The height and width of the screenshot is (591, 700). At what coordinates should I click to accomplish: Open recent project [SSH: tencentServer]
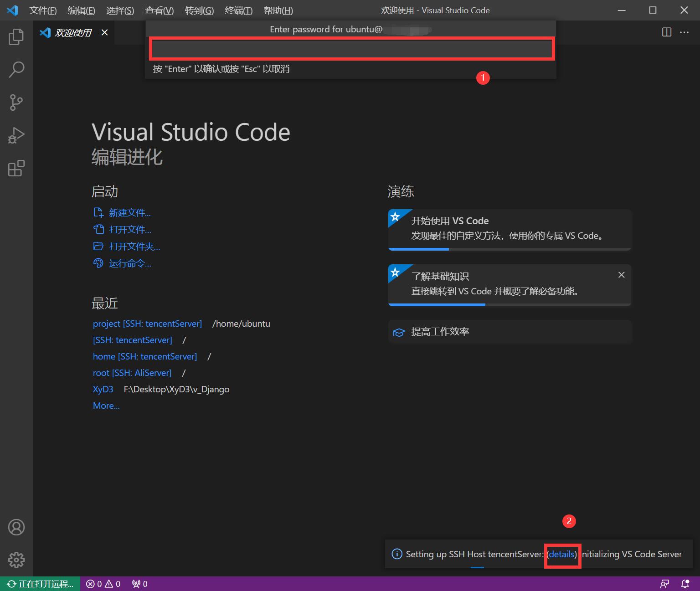(147, 324)
